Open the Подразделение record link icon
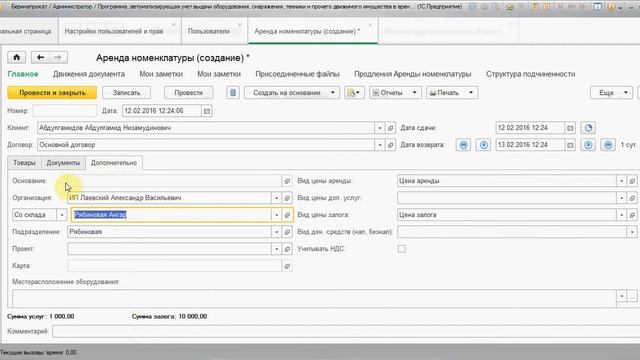Screen dimensions: 640x360 pos(287,232)
